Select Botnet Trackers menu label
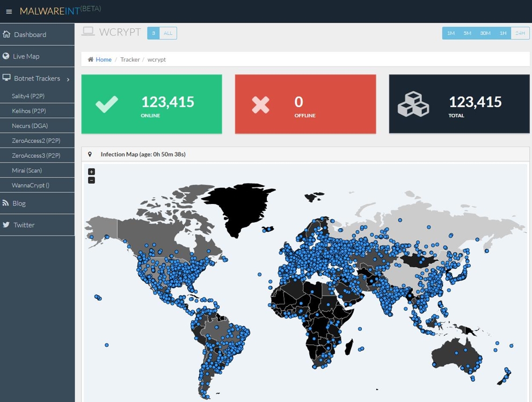Screen dimensions: 532x402 point(37,78)
